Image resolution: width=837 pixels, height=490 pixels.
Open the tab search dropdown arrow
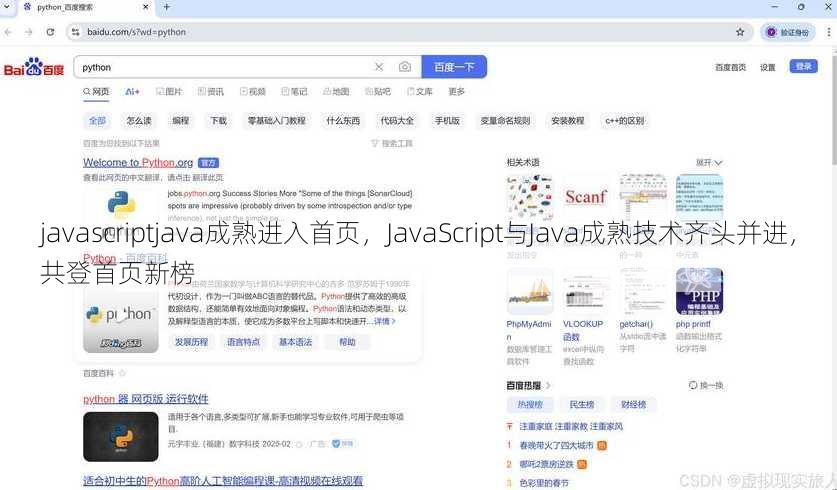pos(6,7)
